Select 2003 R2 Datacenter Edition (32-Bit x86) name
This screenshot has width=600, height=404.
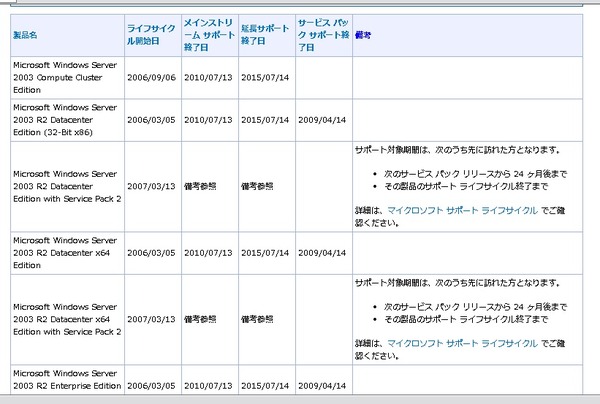(x=65, y=120)
